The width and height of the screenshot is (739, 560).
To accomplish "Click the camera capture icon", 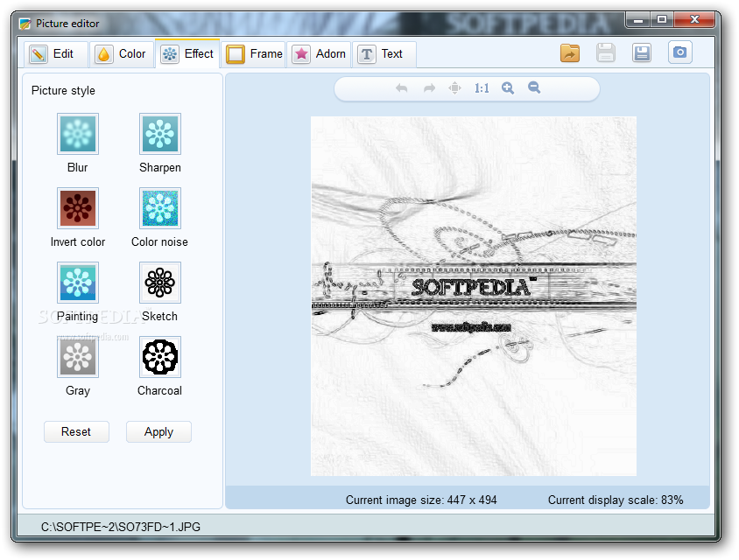I will 680,52.
